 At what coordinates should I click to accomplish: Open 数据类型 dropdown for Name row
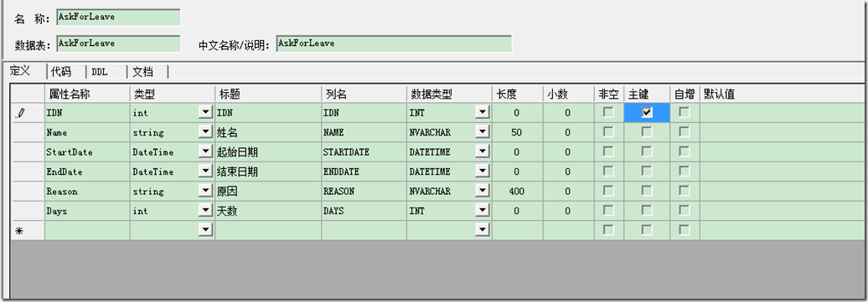coord(483,132)
